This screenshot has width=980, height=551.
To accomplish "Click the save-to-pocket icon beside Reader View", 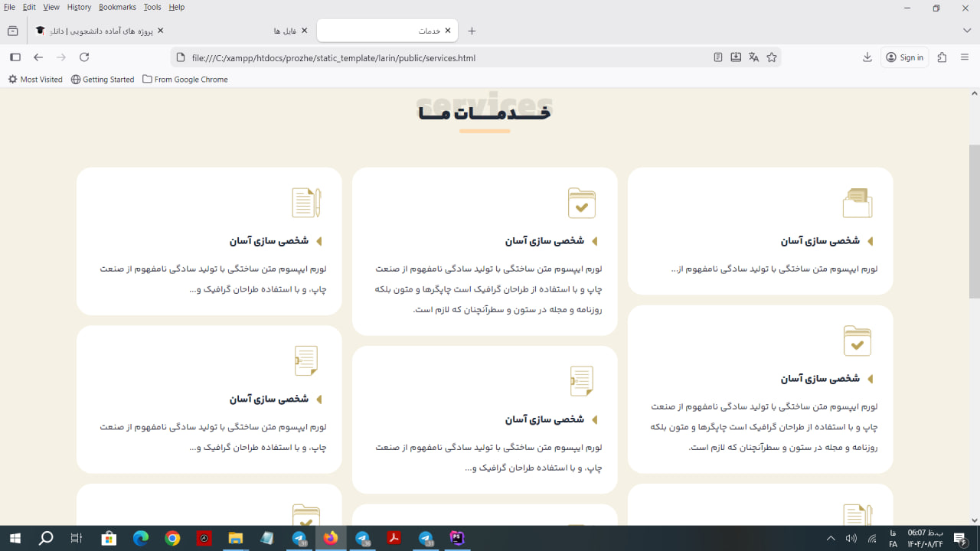I will point(736,57).
